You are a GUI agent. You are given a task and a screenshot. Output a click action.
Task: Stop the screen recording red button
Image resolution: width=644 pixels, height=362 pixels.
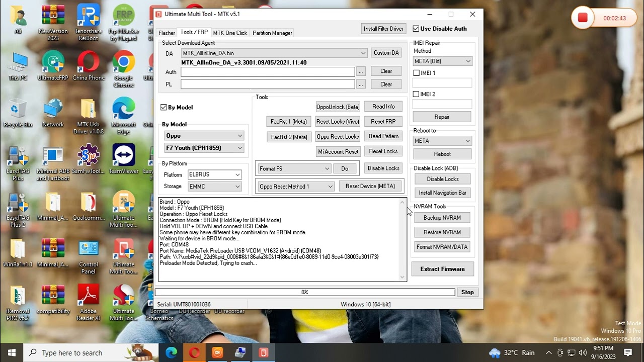point(583,18)
